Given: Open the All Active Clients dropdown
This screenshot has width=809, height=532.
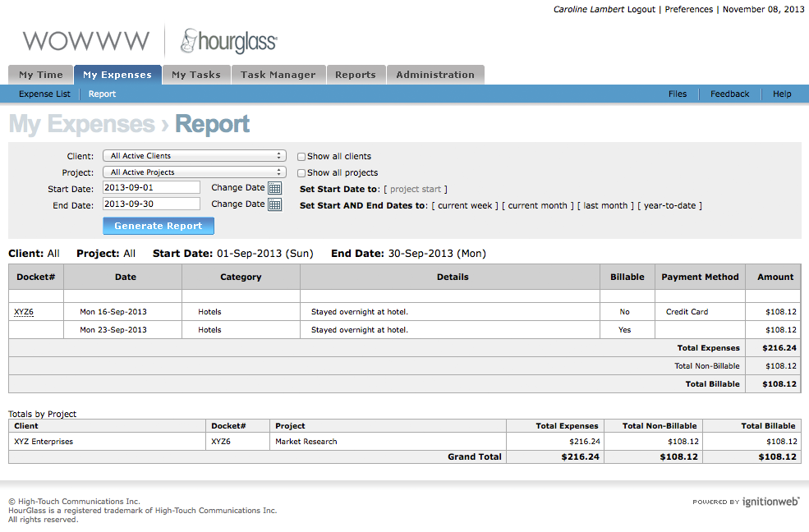Looking at the screenshot, I should pos(195,156).
